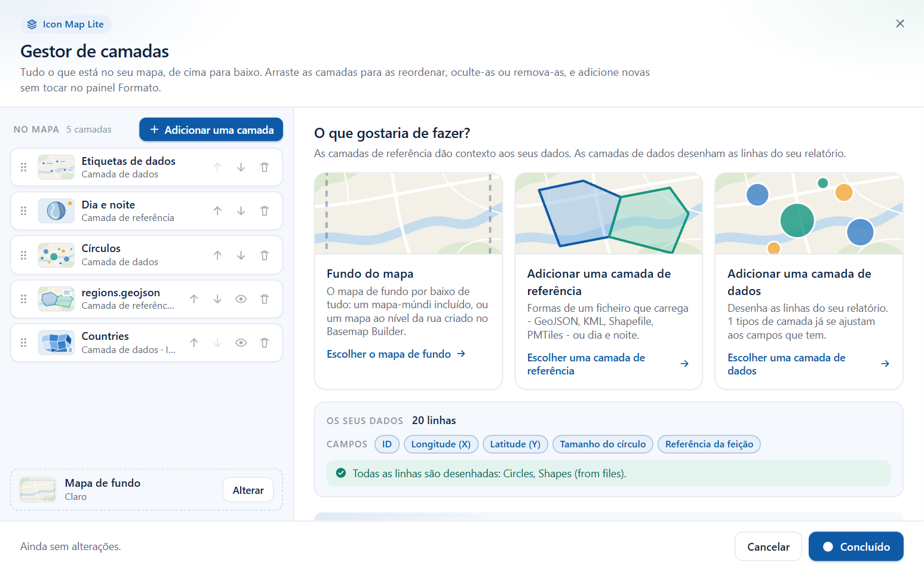Move Etiquetas de dados layer down
The height and width of the screenshot is (571, 924).
(241, 167)
